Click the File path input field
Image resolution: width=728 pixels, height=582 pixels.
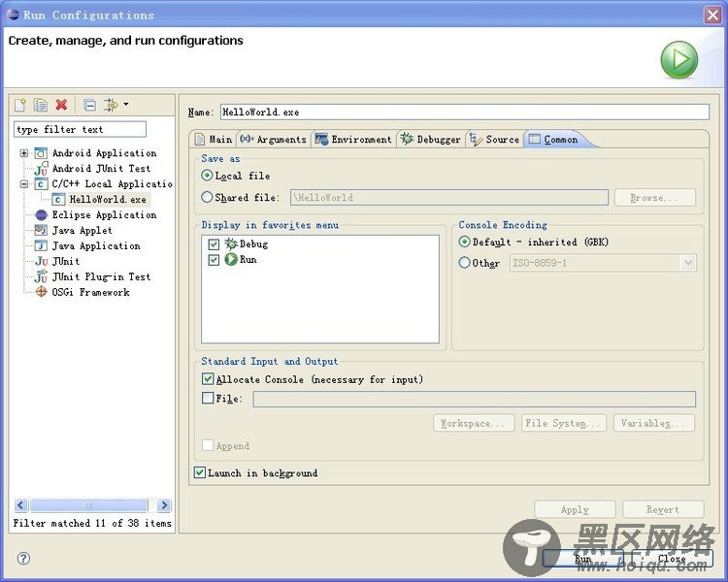tap(474, 399)
